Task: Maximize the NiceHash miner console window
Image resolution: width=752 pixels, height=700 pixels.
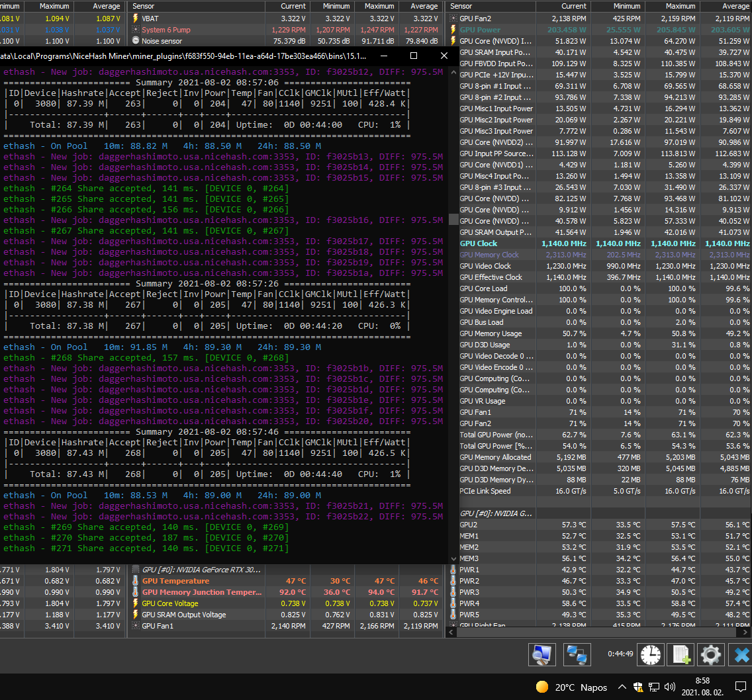Action: (414, 56)
